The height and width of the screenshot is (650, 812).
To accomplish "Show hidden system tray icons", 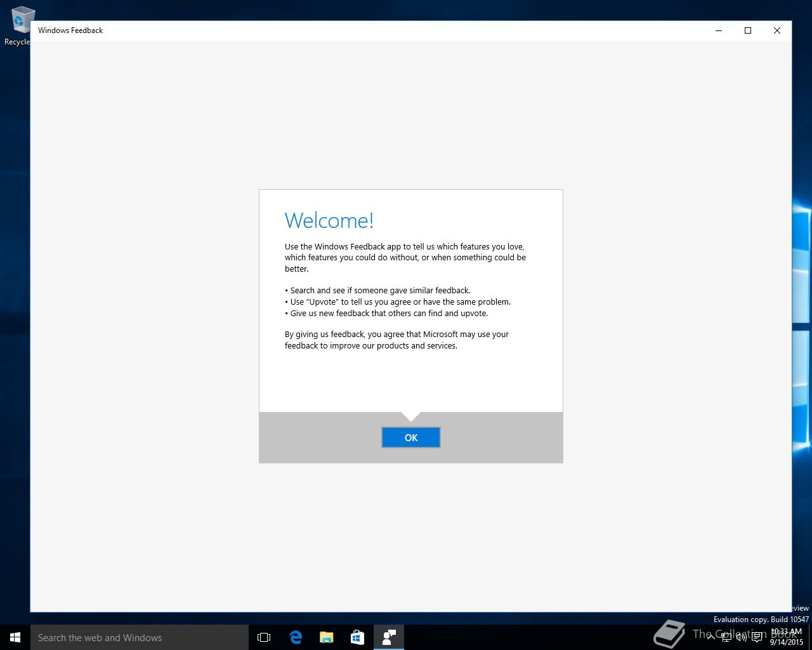I will (710, 637).
